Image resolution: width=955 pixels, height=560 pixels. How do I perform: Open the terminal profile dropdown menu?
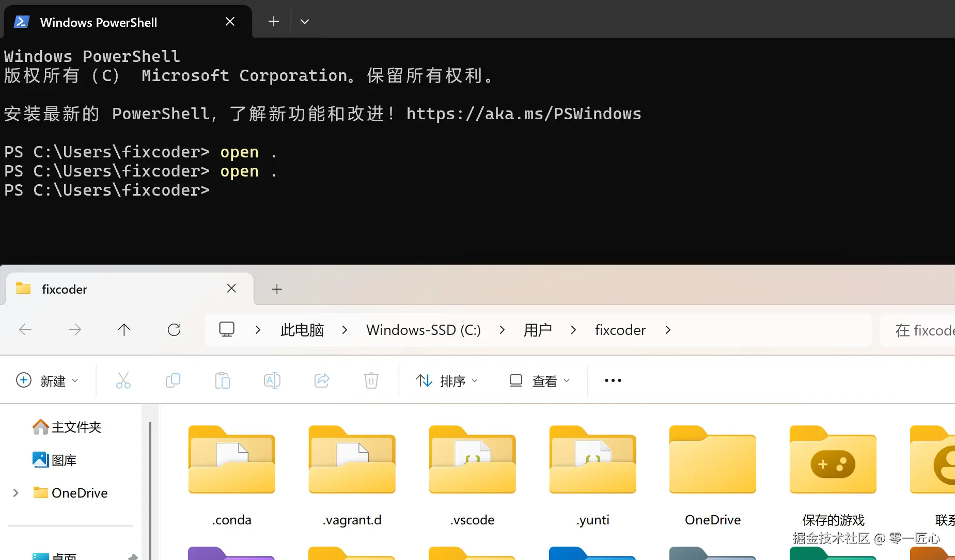coord(305,21)
